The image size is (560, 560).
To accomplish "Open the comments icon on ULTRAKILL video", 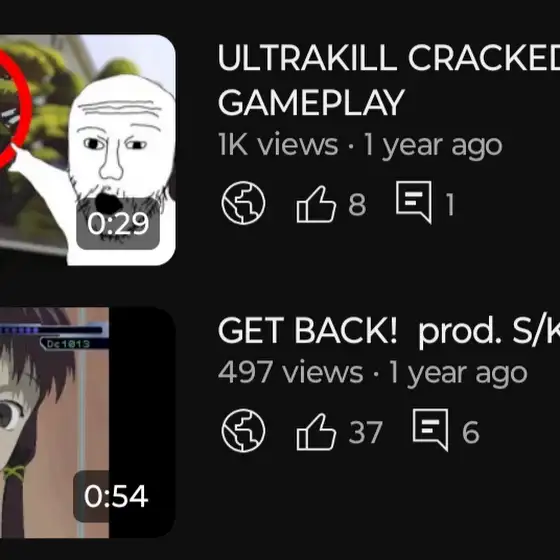I will tap(414, 202).
